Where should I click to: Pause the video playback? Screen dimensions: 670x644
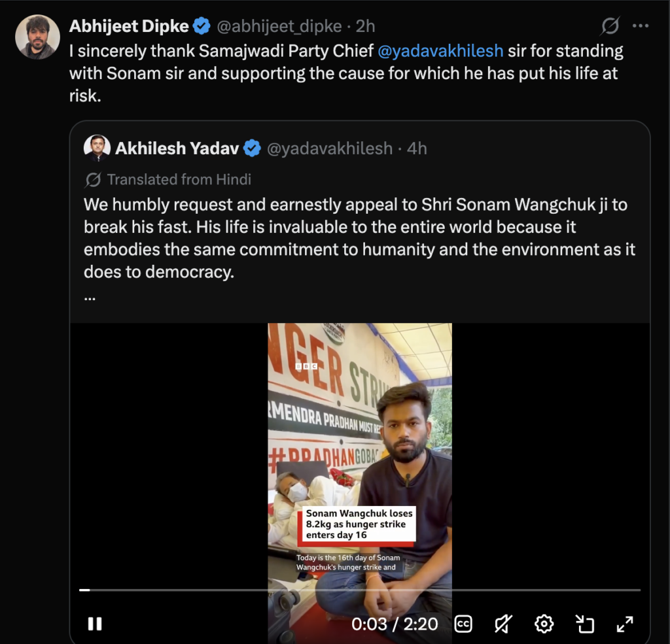pyautogui.click(x=95, y=624)
